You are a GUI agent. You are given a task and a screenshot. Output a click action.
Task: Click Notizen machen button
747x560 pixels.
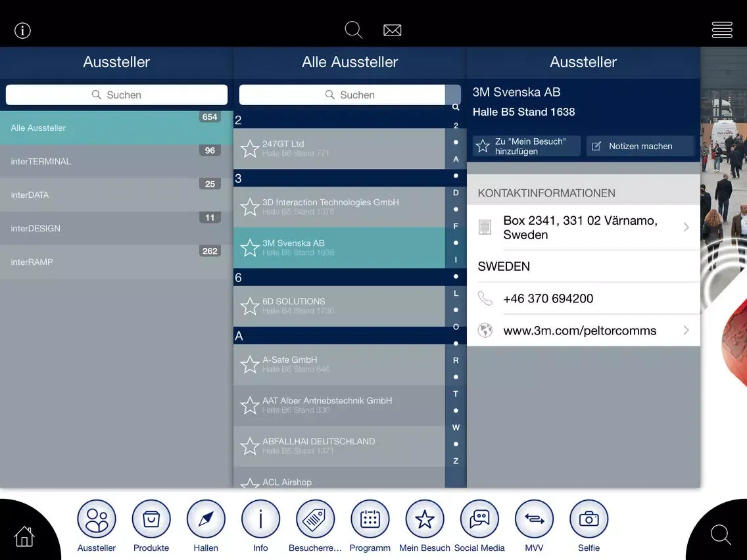click(x=640, y=146)
